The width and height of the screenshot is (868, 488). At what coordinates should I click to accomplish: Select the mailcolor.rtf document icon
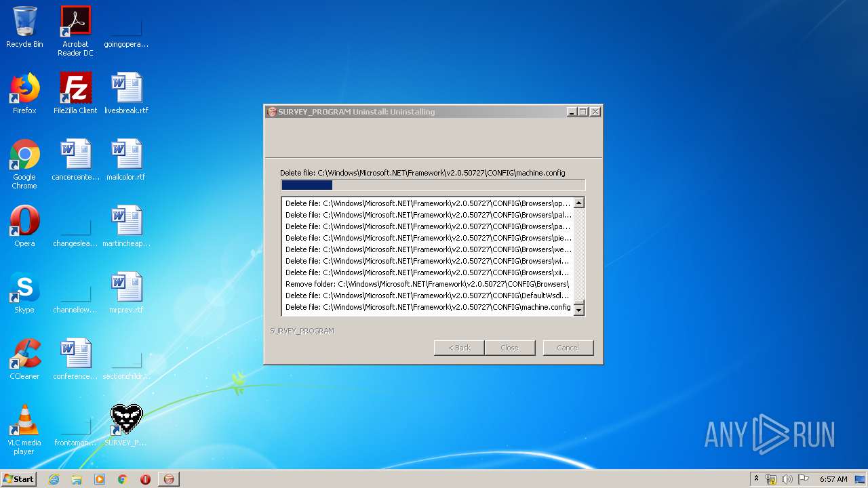(126, 160)
